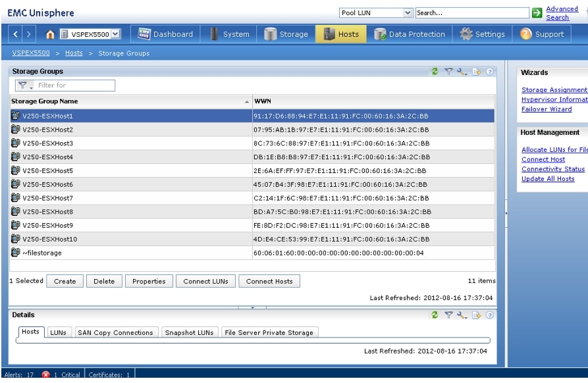Click the storage group icon for ~filestorage
Viewport: 588px width, 383px height.
point(15,252)
